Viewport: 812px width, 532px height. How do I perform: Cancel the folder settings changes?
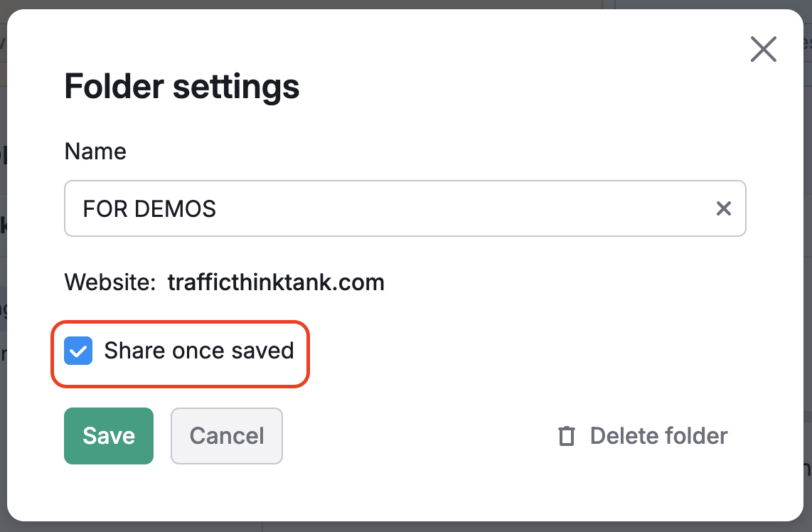pos(227,436)
